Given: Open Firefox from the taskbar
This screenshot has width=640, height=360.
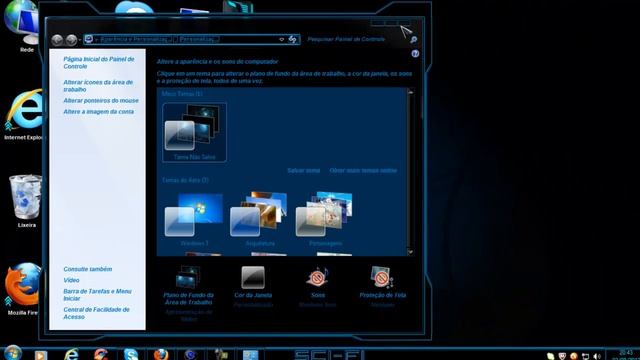Looking at the screenshot, I should pos(161,354).
